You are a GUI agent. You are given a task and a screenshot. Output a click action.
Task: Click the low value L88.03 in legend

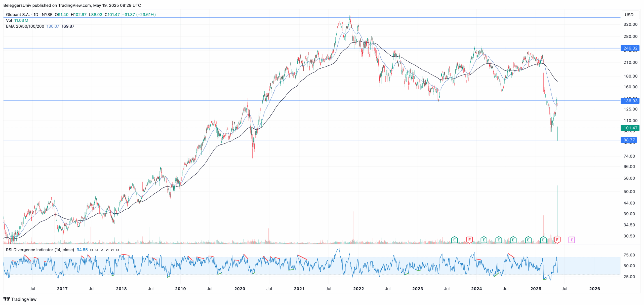tap(95, 15)
